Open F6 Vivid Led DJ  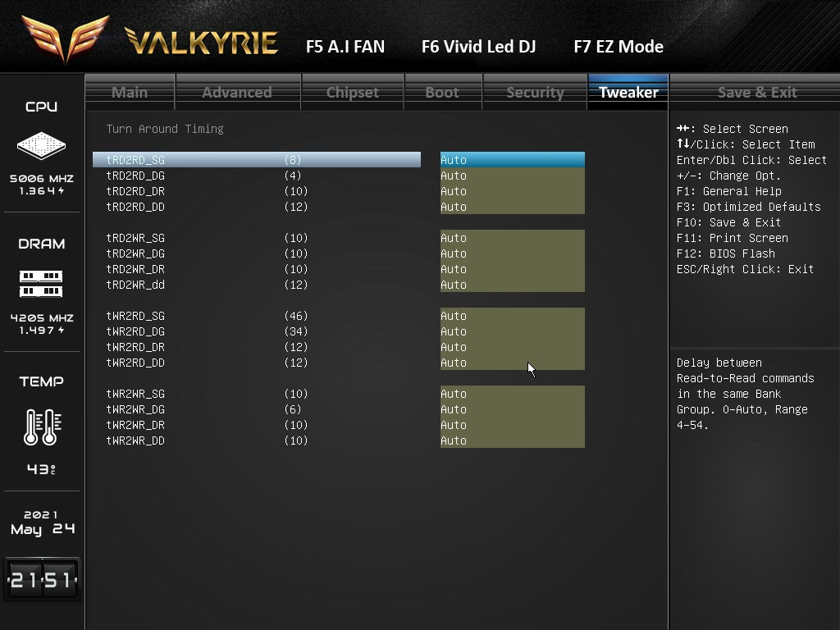click(x=478, y=47)
